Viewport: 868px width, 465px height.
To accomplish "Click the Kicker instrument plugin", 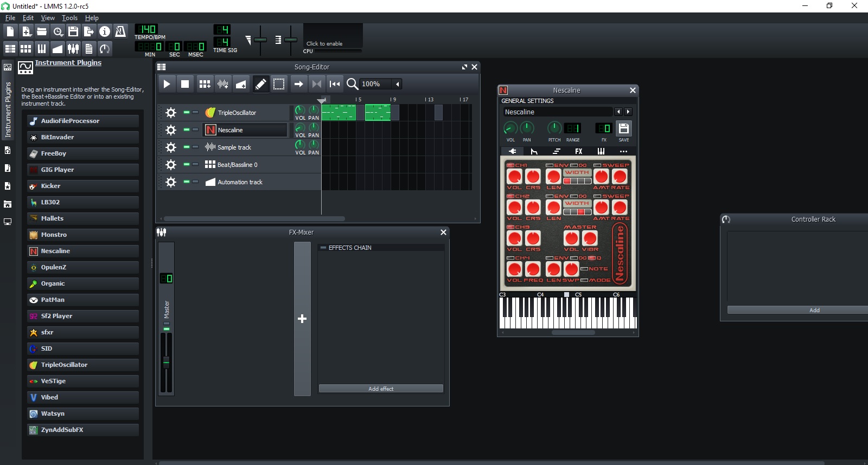I will point(83,186).
